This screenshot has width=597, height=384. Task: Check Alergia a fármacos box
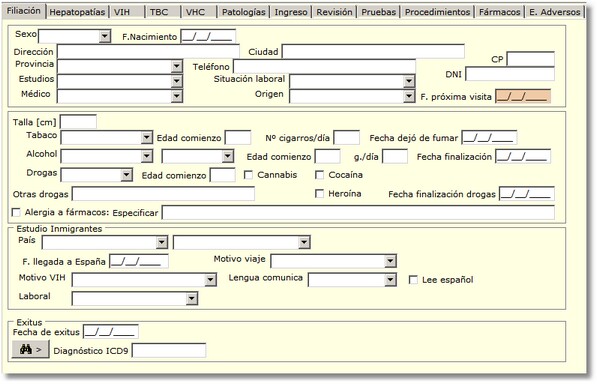[16, 212]
